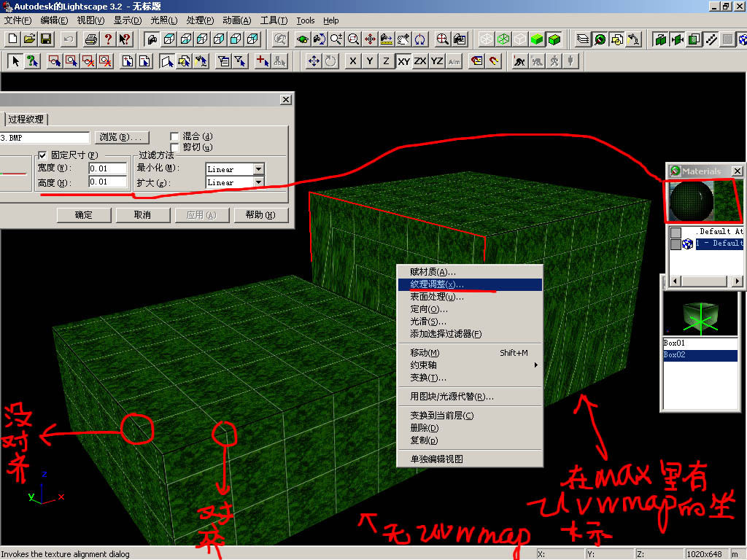This screenshot has width=747, height=560.
Task: Open the 工具 menu
Action: pos(274,20)
